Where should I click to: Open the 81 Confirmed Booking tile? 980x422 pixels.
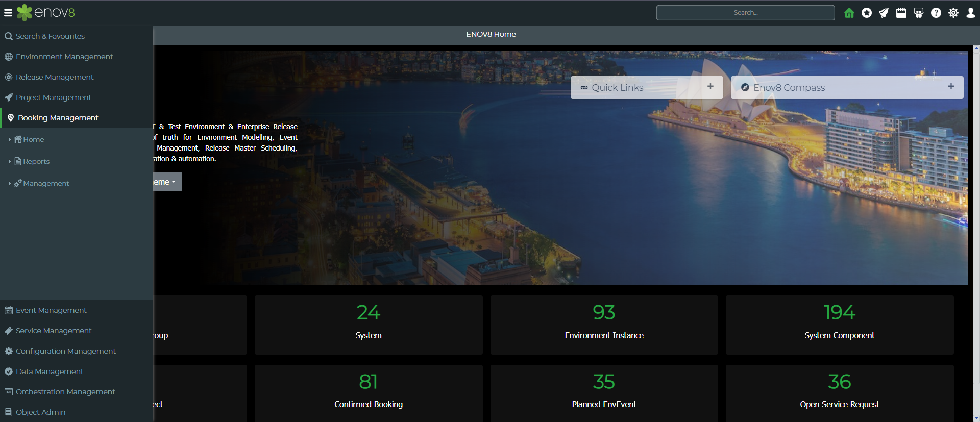(x=369, y=393)
